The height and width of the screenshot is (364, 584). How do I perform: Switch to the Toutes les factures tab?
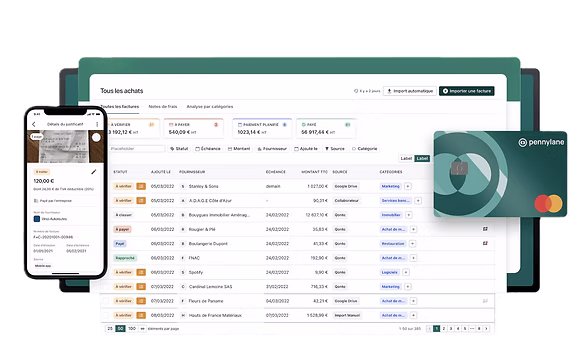click(x=120, y=107)
